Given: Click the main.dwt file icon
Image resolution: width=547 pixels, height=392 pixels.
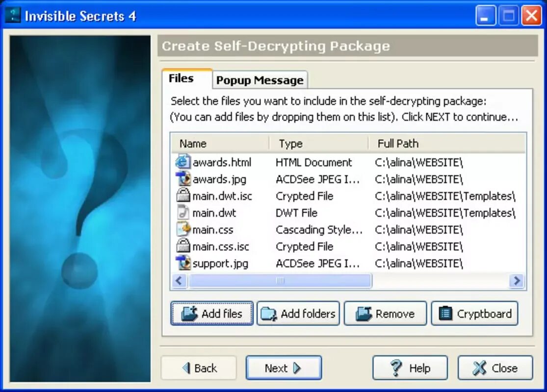Looking at the screenshot, I should pos(183,213).
